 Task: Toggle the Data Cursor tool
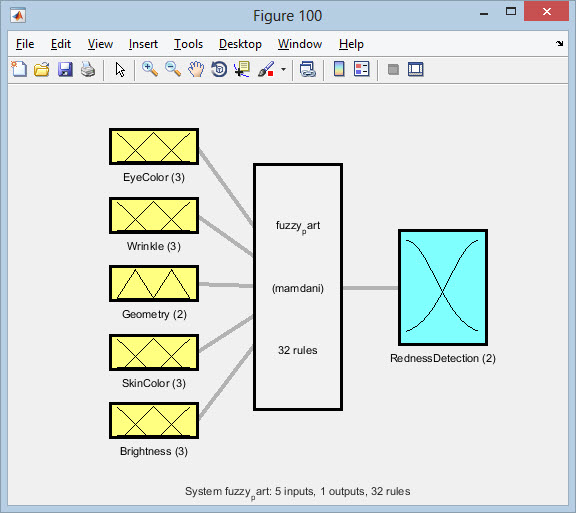[x=242, y=69]
